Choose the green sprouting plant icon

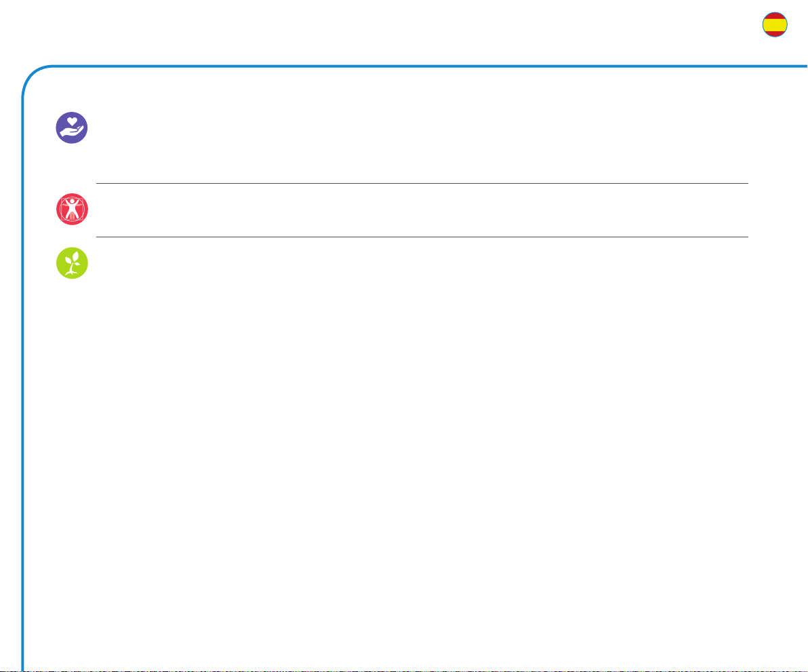click(72, 263)
